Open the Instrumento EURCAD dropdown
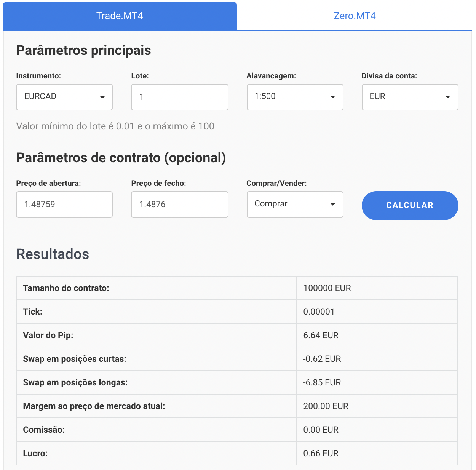The image size is (476, 470). (x=64, y=97)
